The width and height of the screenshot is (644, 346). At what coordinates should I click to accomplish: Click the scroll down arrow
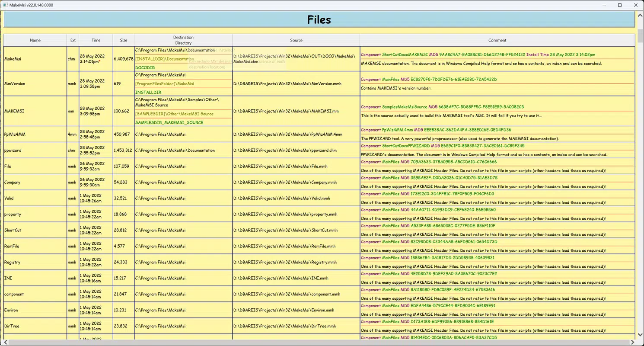click(640, 335)
